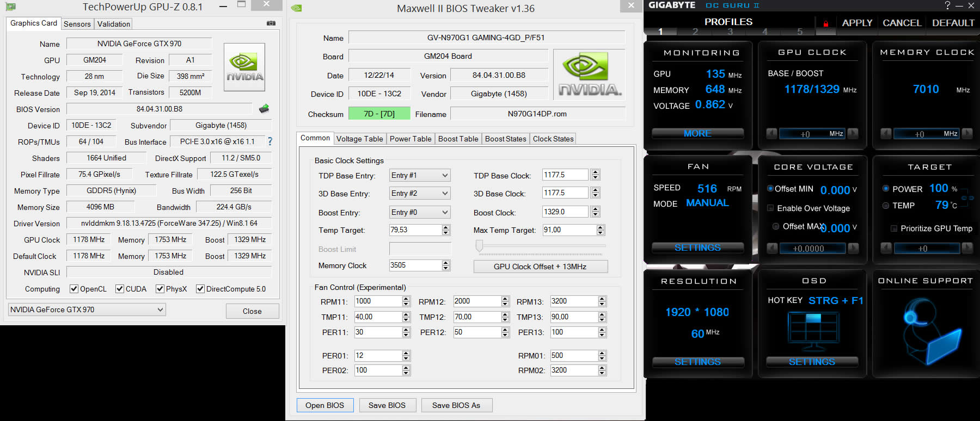Viewport: 980px width, 421px height.
Task: Click the GPU clock offset slider bar
Action: click(x=812, y=134)
